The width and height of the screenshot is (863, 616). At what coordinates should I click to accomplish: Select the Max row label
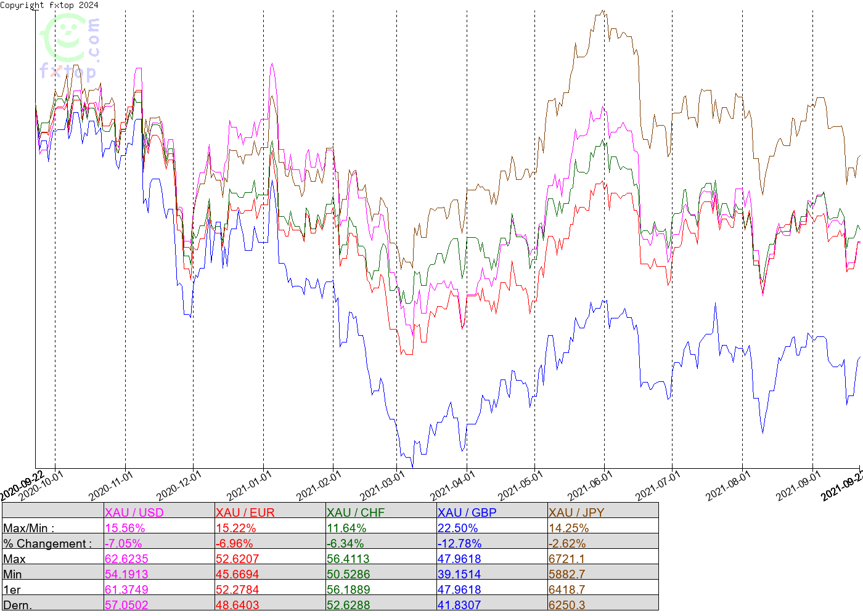pyautogui.click(x=15, y=559)
